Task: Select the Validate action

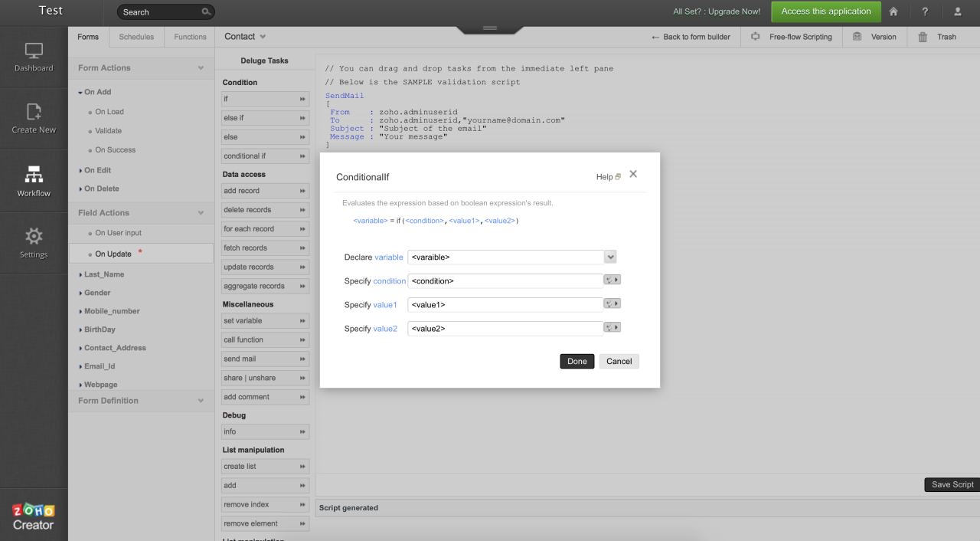Action: coord(109,131)
